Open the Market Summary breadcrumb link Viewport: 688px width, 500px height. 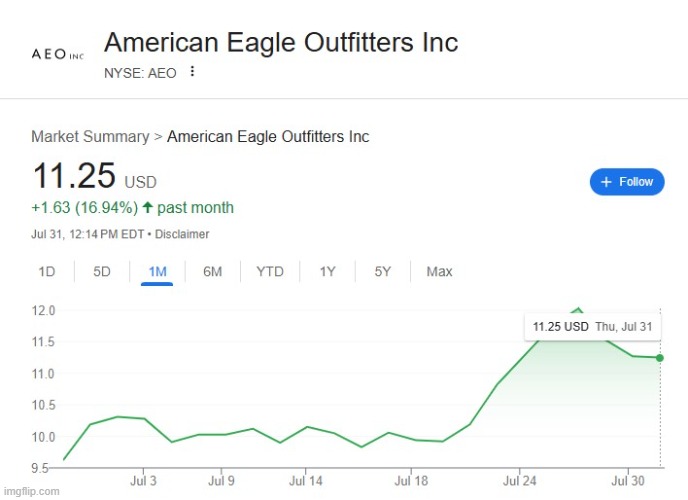point(90,136)
